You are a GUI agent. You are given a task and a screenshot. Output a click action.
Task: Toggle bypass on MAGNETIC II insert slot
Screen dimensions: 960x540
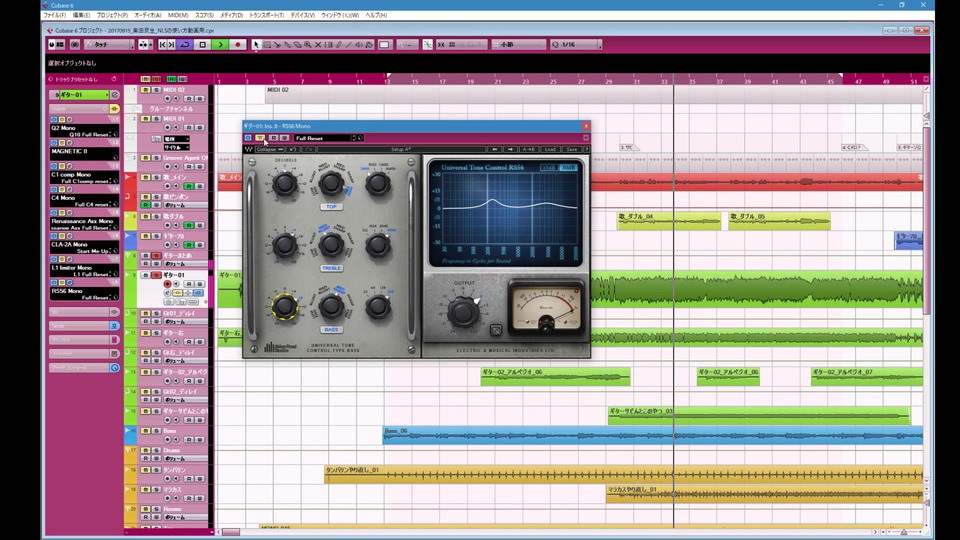(x=62, y=143)
